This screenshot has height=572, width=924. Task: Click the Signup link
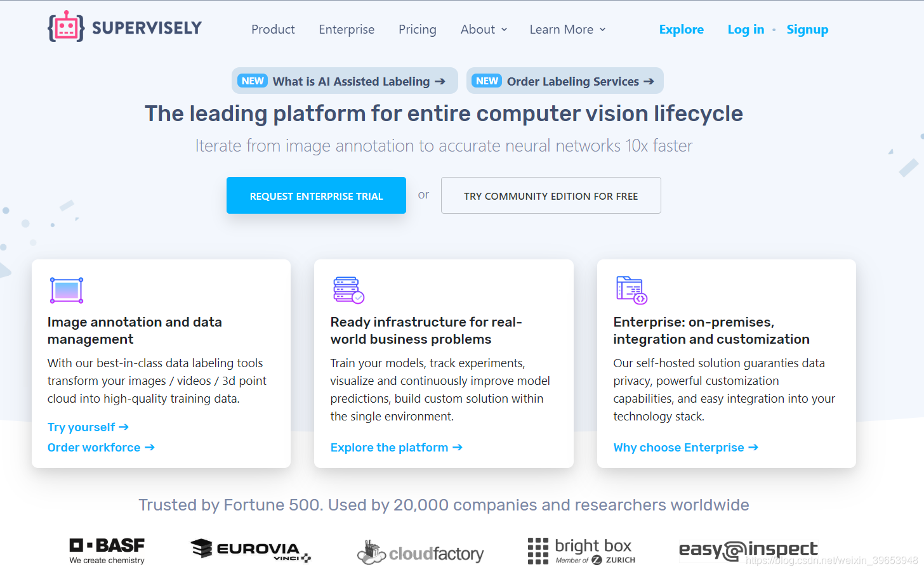pyautogui.click(x=807, y=29)
